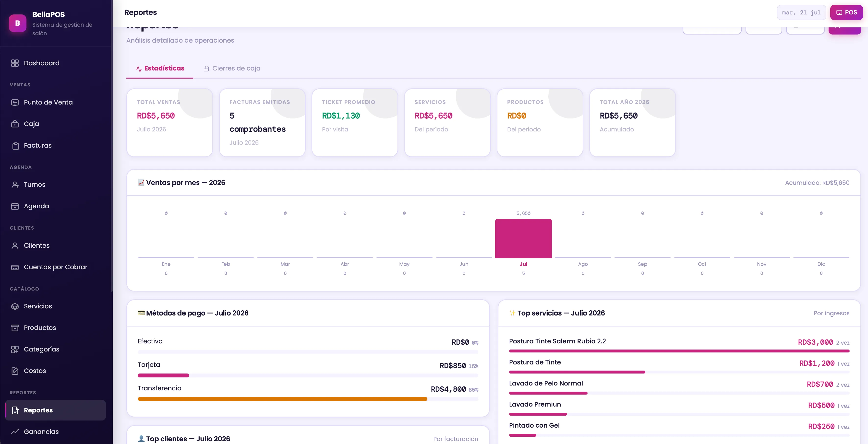This screenshot has width=868, height=444.
Task: Select the Total Ventas stat card
Action: click(170, 123)
